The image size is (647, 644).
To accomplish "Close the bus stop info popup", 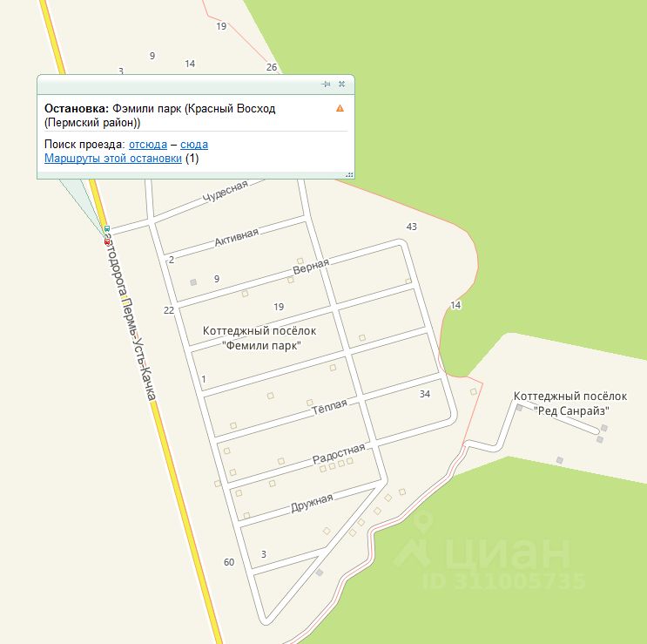I will (341, 85).
